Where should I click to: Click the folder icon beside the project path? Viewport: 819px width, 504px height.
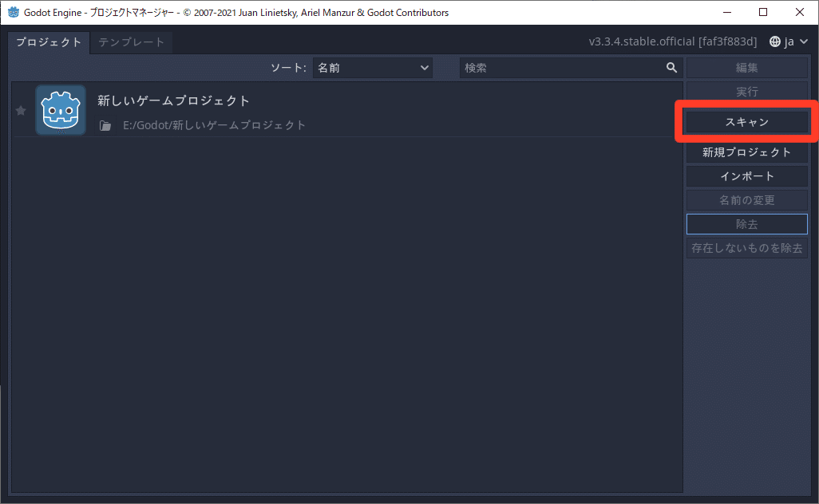coord(105,125)
